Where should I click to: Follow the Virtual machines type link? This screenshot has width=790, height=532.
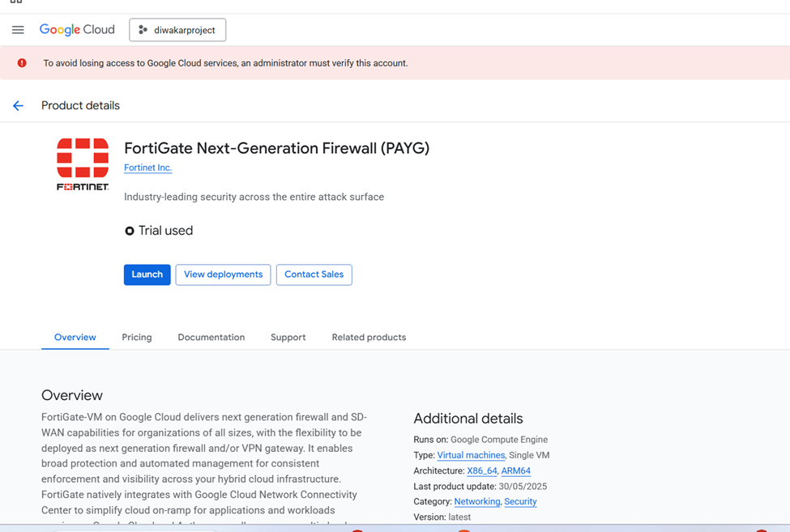471,456
